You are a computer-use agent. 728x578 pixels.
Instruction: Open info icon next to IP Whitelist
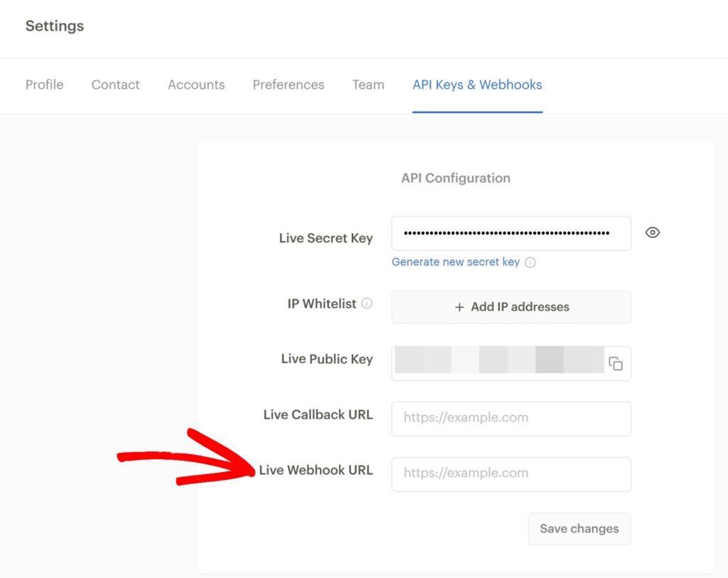[367, 303]
